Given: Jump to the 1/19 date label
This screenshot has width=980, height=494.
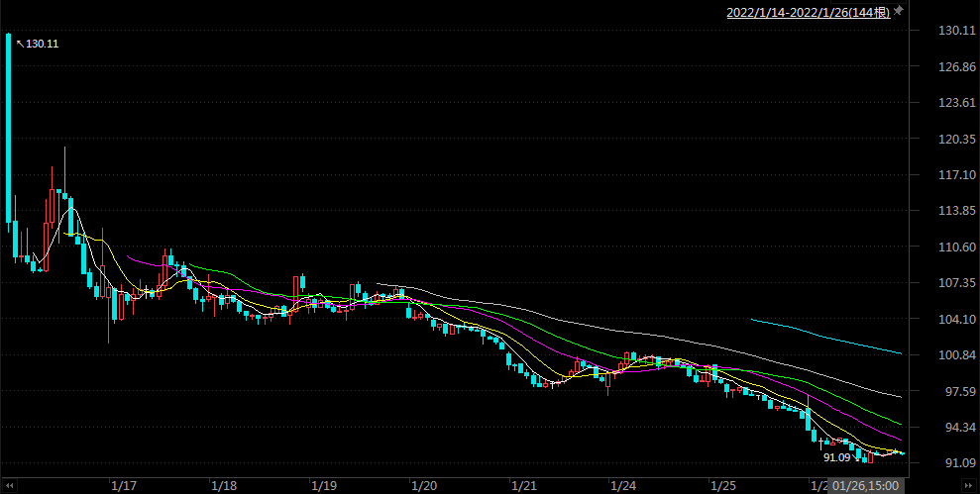Looking at the screenshot, I should point(324,486).
